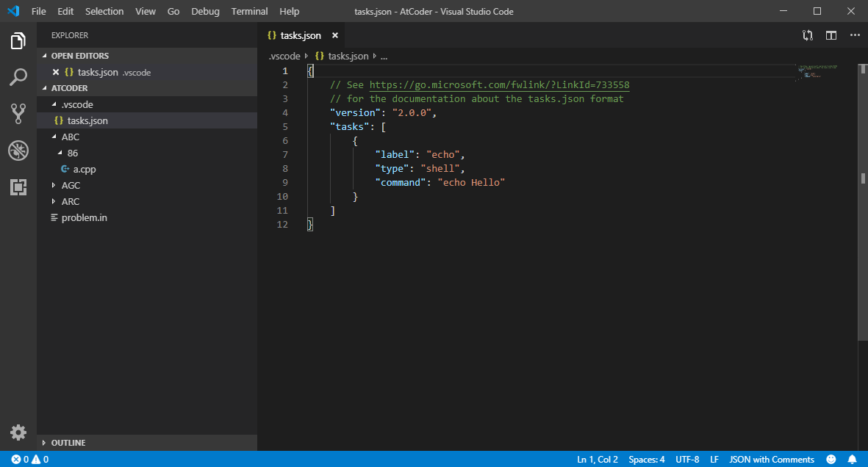Open the Extensions view icon
Screen dimensions: 868x467
18,187
